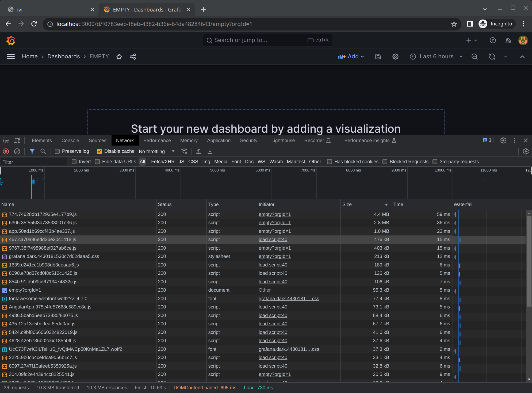Image resolution: width=532 pixels, height=393 pixels.
Task: Switch to the Lighthouse tab
Action: click(x=283, y=140)
